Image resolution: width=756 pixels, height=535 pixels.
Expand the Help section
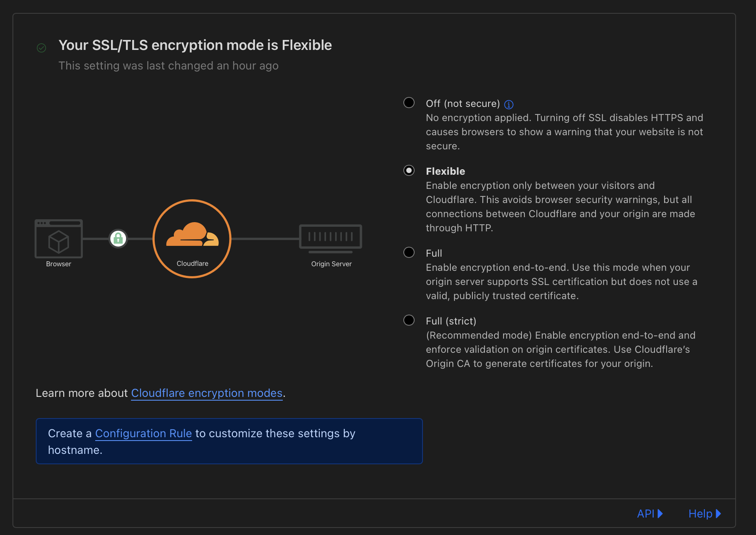(704, 514)
